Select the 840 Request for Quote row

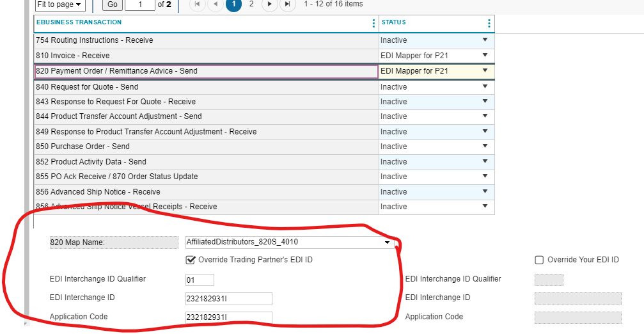(x=206, y=87)
